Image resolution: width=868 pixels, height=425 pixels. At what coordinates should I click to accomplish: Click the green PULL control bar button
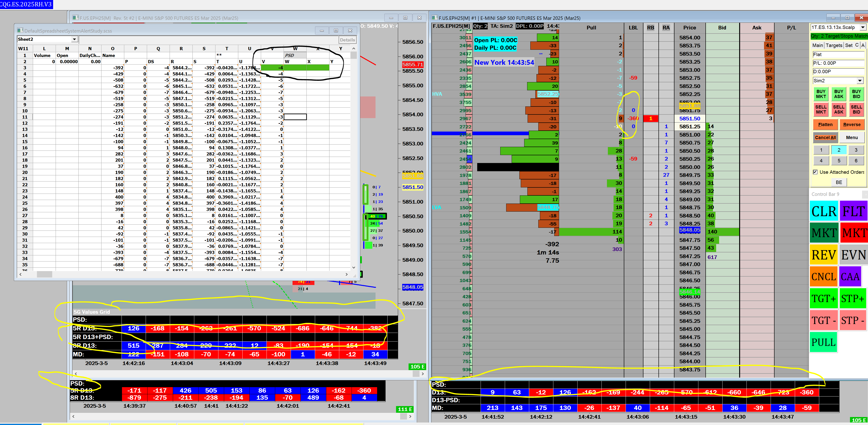(823, 342)
